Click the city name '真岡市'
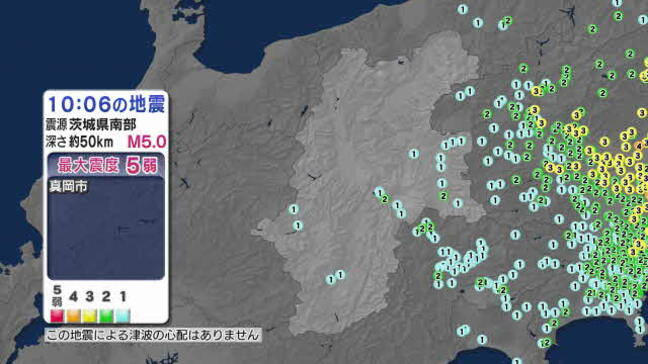 coord(68,186)
